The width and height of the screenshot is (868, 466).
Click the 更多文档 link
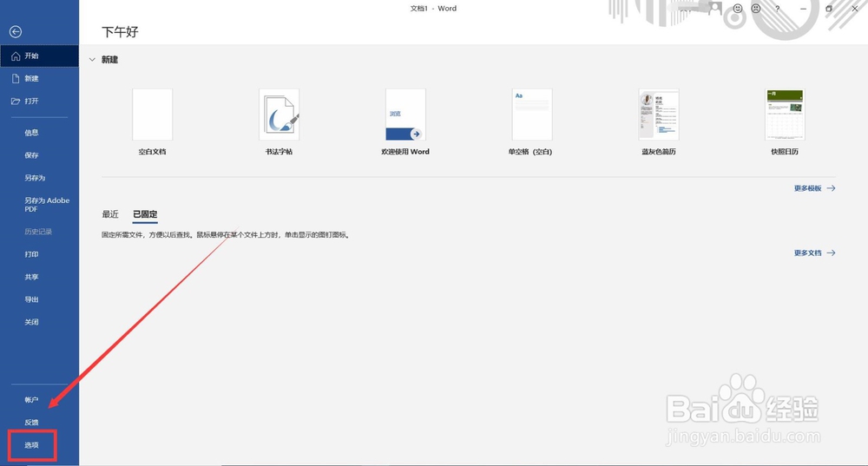(x=814, y=253)
